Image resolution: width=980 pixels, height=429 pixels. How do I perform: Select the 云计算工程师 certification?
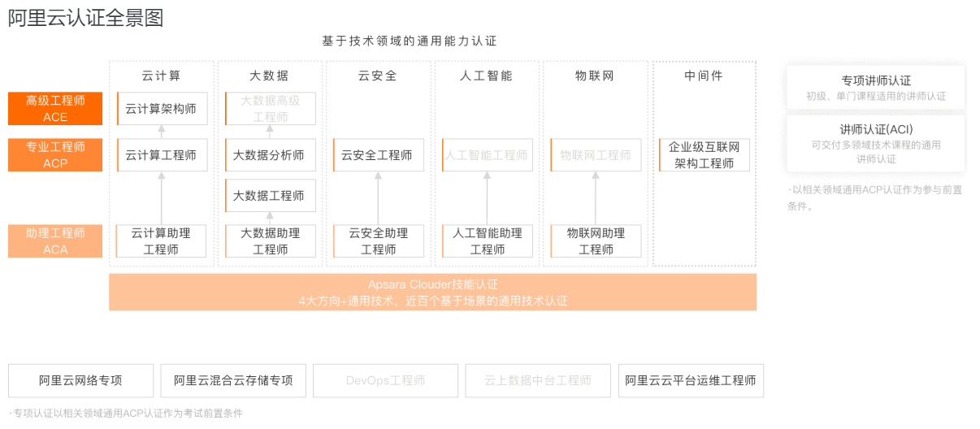click(x=162, y=155)
